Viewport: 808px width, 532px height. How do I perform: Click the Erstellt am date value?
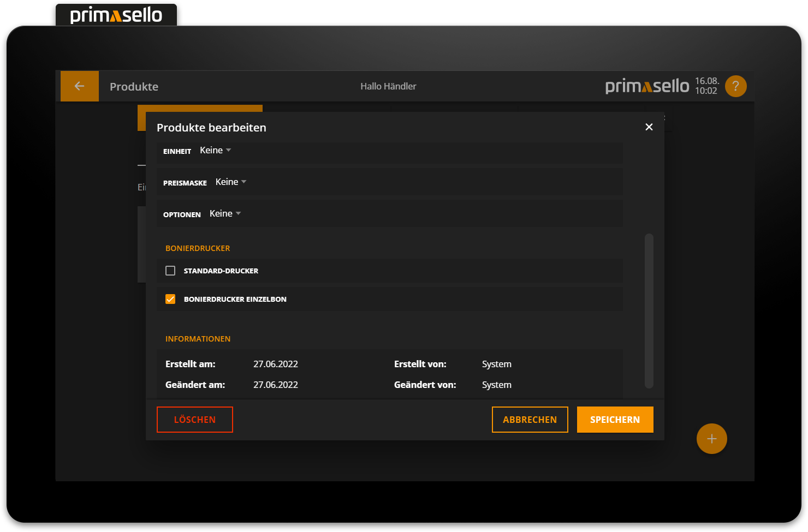(276, 364)
